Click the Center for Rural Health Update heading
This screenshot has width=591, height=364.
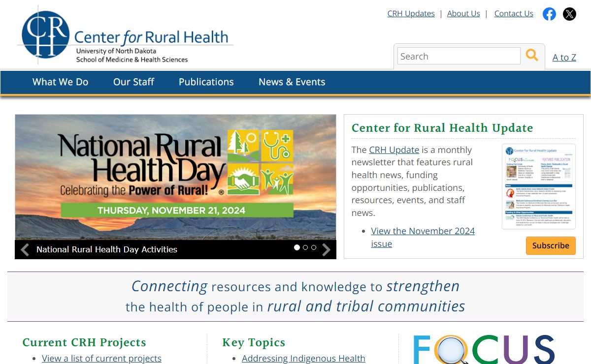442,128
